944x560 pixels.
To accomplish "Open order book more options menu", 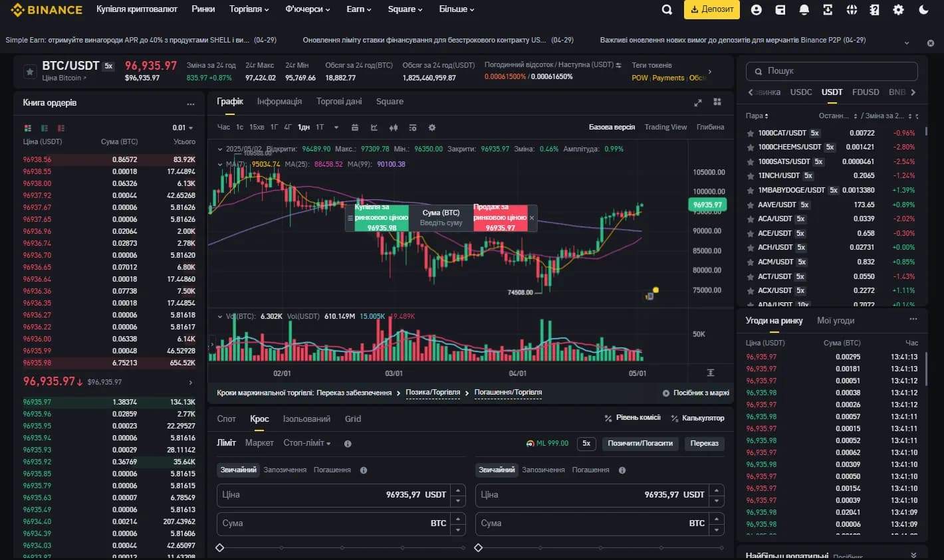I will [191, 104].
